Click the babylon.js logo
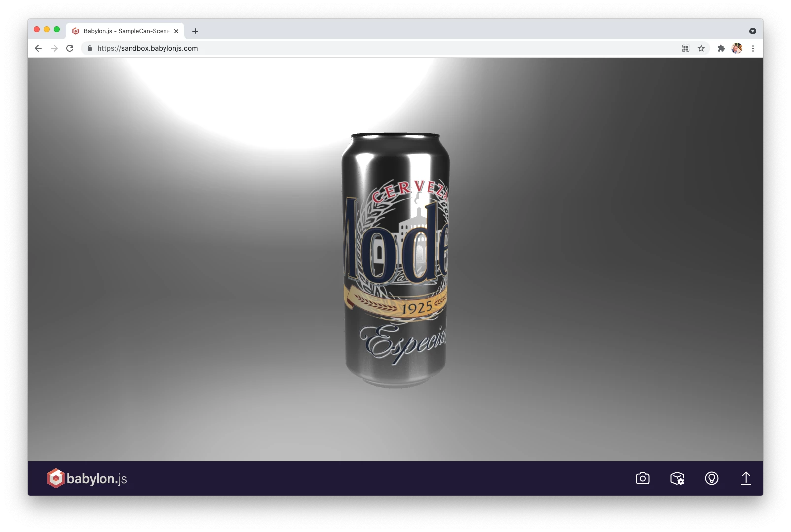 coord(87,478)
